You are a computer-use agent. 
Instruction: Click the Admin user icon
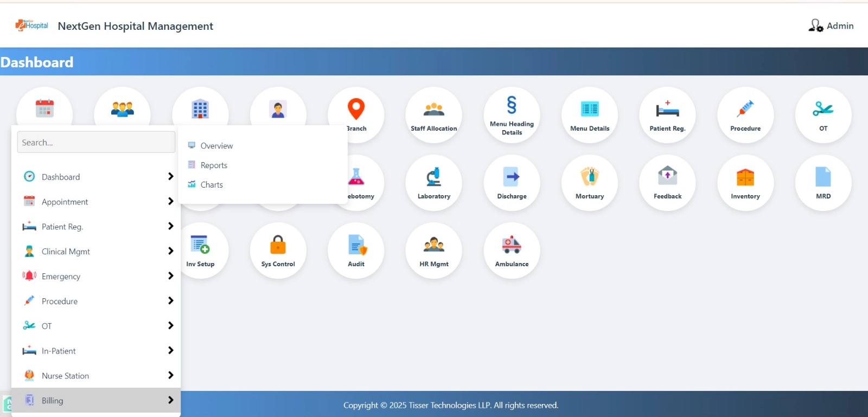pyautogui.click(x=815, y=25)
